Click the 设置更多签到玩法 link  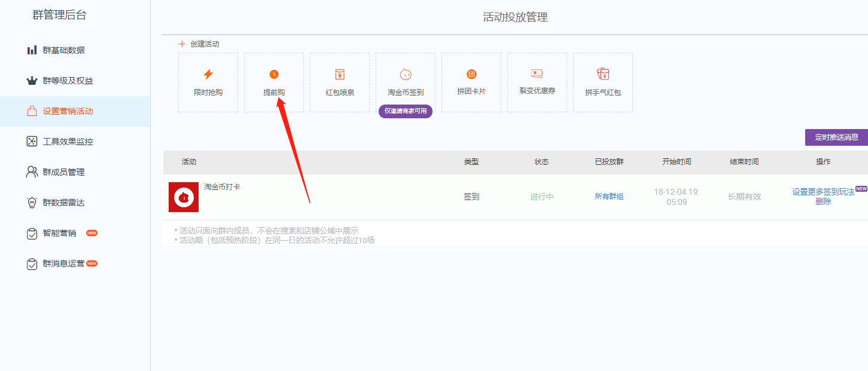pyautogui.click(x=823, y=192)
